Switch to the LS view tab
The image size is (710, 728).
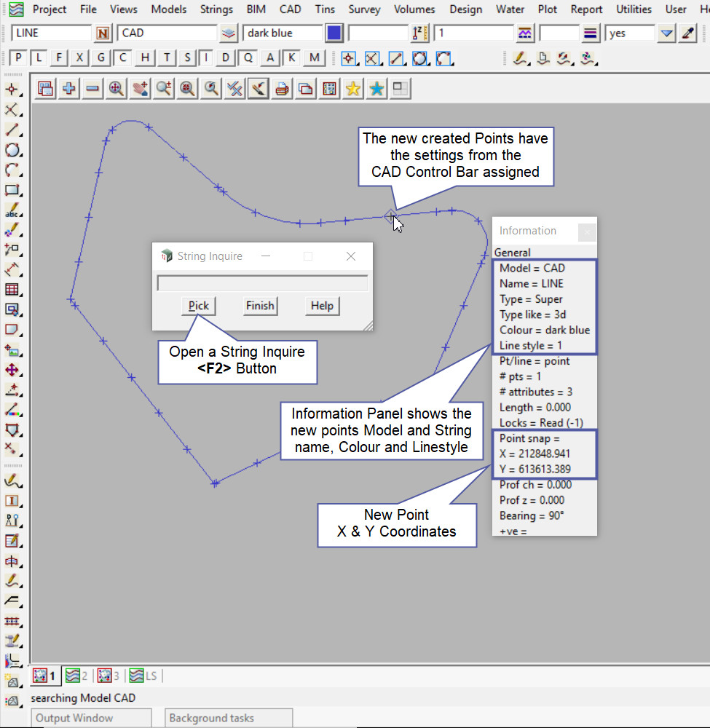[x=143, y=676]
